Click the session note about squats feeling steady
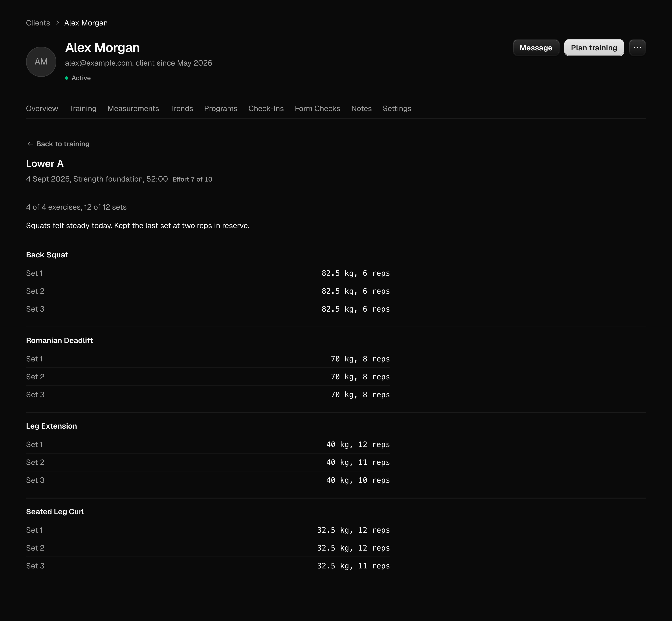The image size is (672, 621). point(138,226)
